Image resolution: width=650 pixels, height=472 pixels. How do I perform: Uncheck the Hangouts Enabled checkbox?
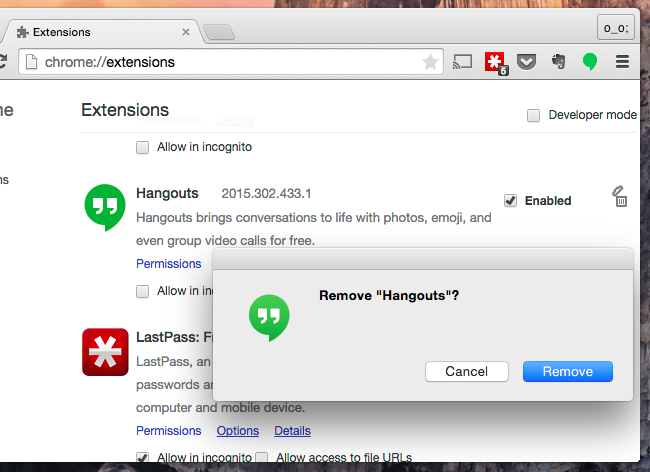(x=510, y=201)
